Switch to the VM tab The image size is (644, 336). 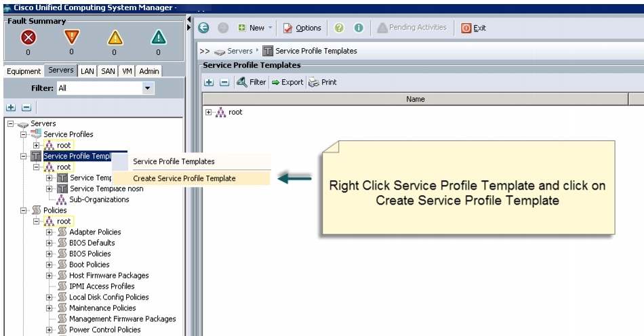(127, 71)
